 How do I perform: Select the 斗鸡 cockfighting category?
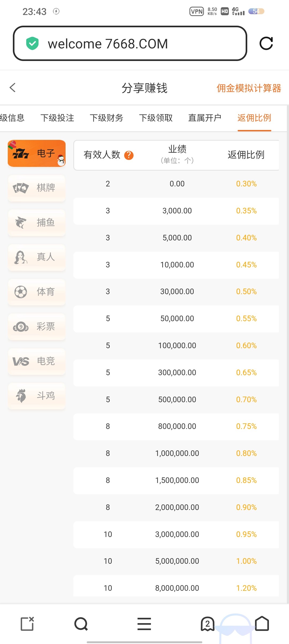[x=37, y=396]
